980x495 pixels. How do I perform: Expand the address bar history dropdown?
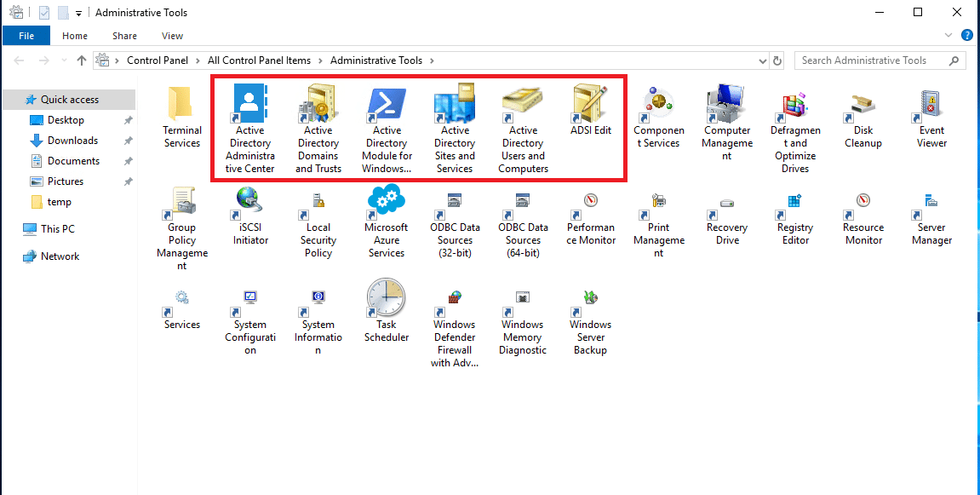[x=763, y=60]
